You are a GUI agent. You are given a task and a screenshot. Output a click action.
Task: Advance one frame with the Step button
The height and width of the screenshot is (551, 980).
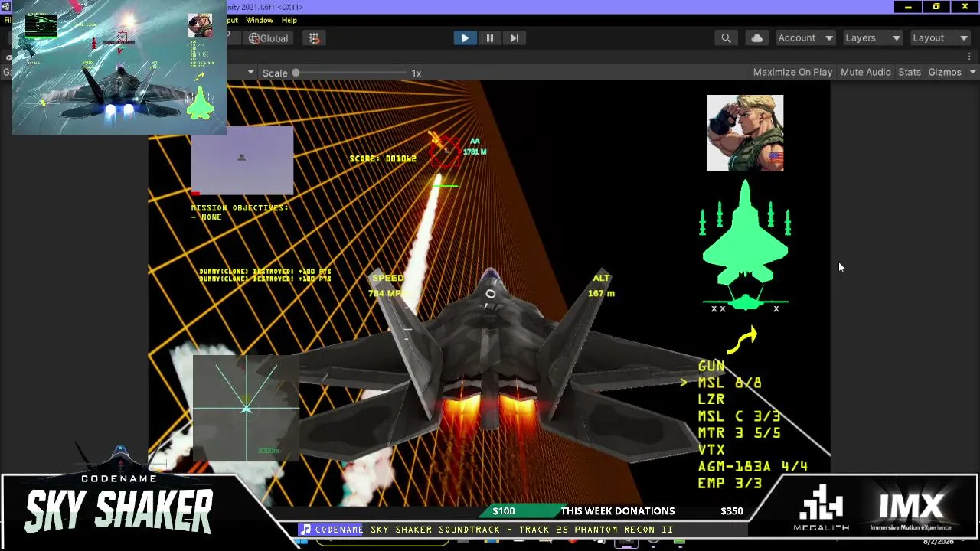514,38
